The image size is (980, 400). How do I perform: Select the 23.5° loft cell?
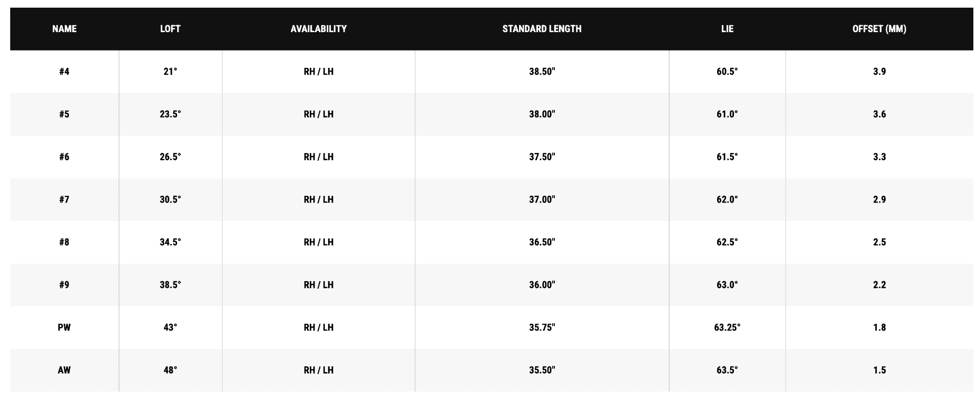[x=170, y=114]
